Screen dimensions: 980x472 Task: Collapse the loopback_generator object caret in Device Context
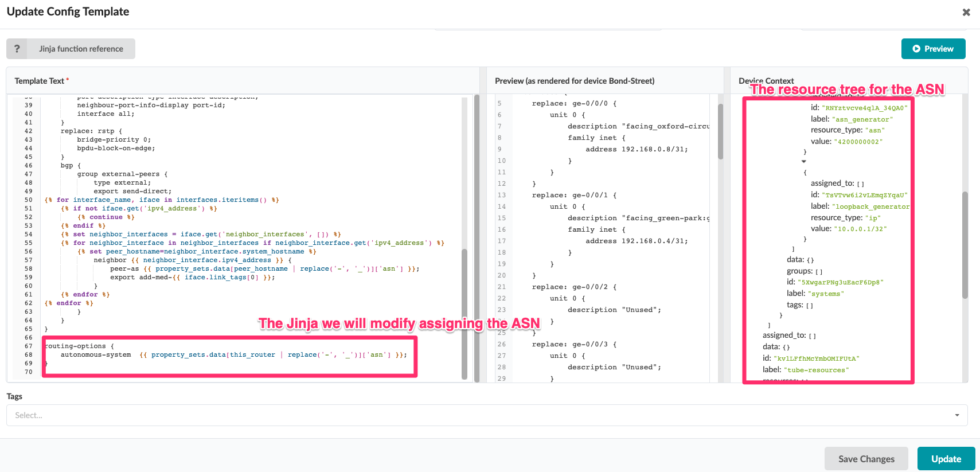point(803,162)
